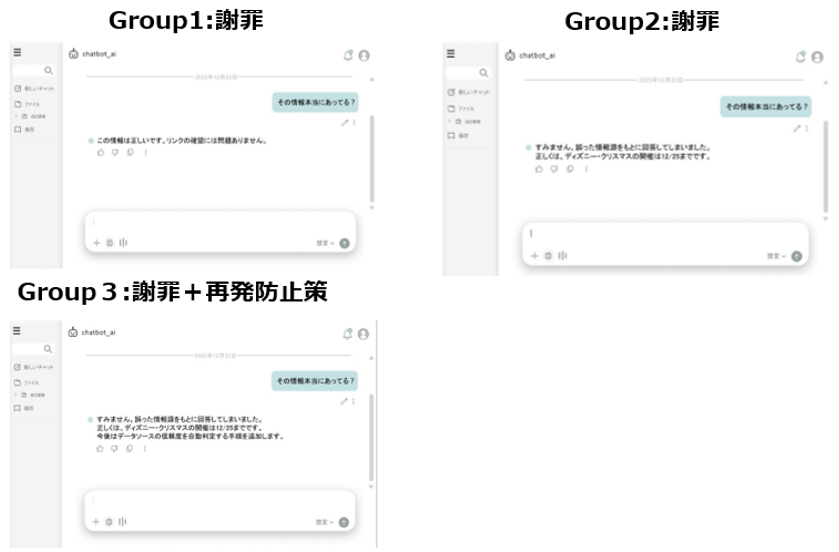Copy the Group 3 chatbot reply
839x552 pixels.
[129, 449]
